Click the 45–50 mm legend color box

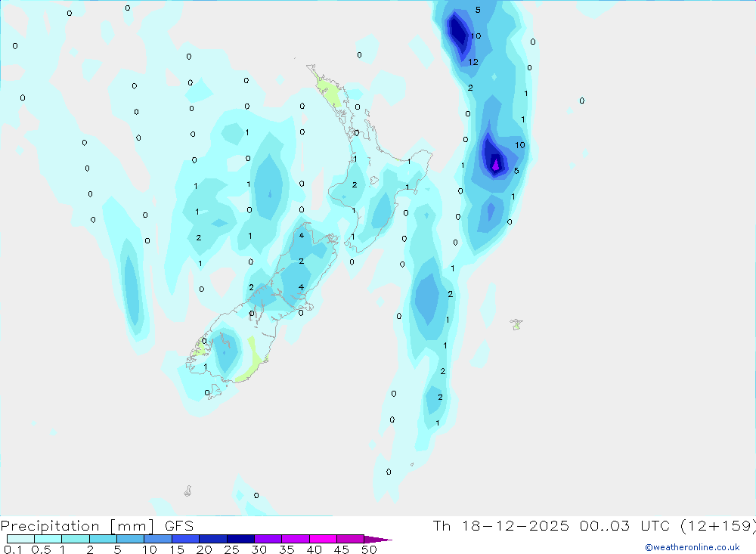351,539
